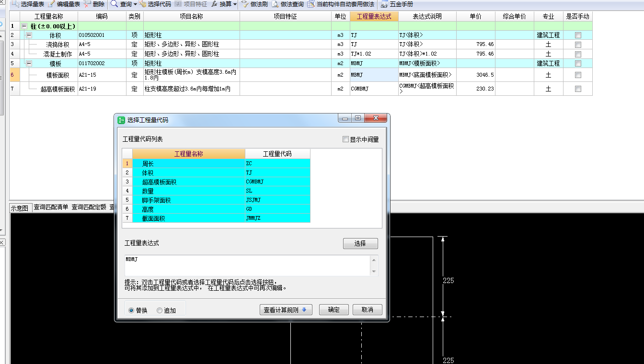
Task: Click code cell 010502001
Action: [102, 35]
